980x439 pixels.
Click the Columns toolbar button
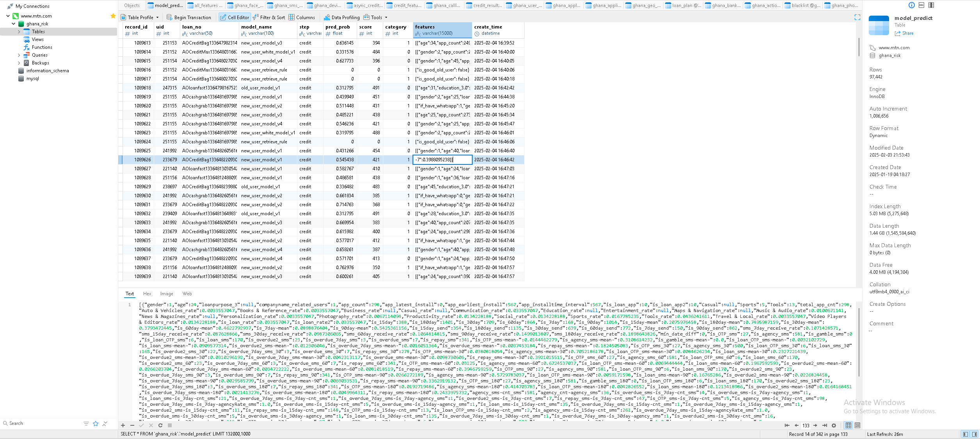click(302, 17)
